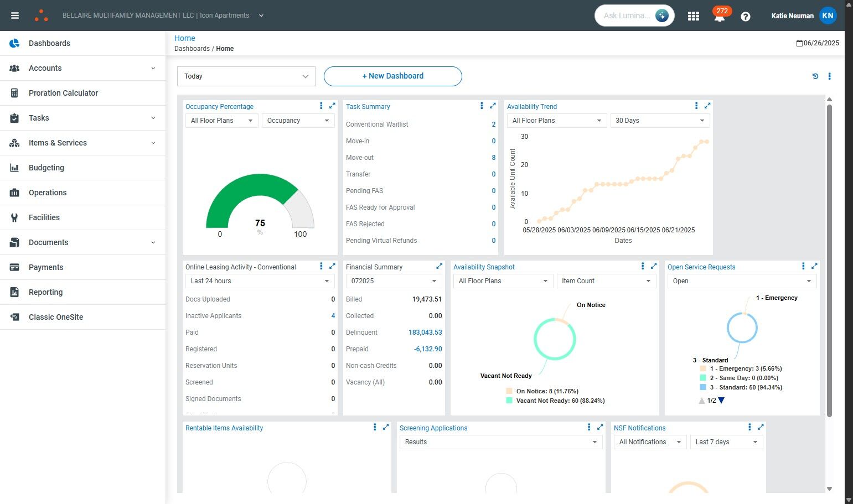The width and height of the screenshot is (853, 504).
Task: Open the Today dashboard dropdown
Action: pos(246,76)
